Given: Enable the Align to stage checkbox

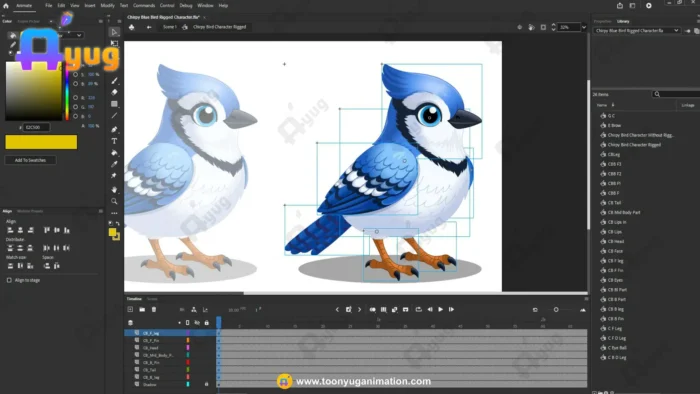Looking at the screenshot, I should tap(9, 280).
